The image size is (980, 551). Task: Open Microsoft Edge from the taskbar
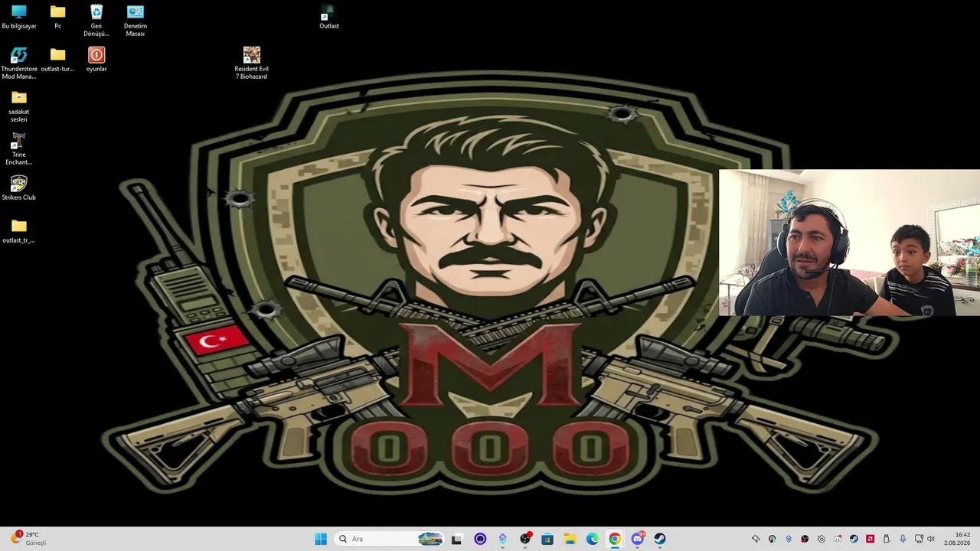pos(593,539)
